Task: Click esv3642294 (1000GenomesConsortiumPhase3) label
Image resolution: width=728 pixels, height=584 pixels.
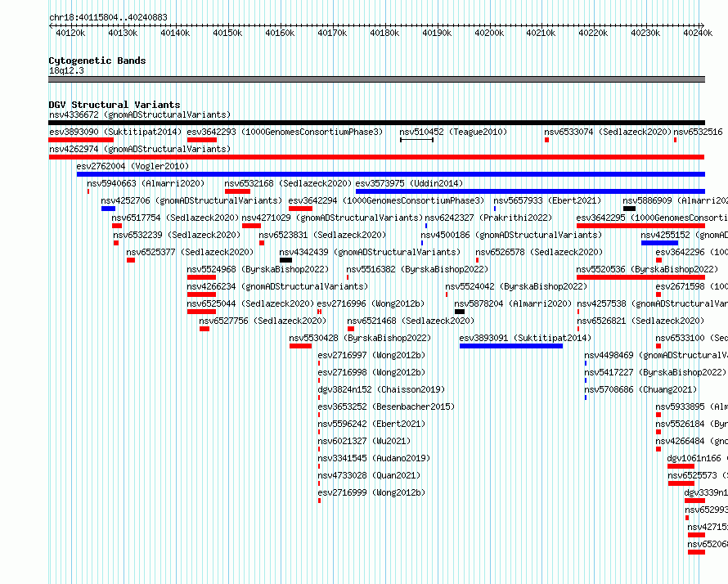Action: 386,200
